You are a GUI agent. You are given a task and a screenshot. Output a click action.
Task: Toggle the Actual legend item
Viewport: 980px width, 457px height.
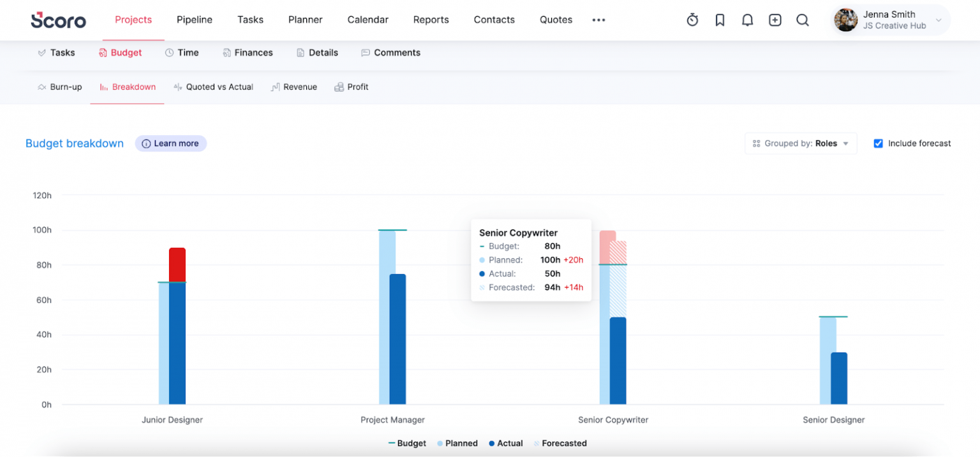pos(505,443)
